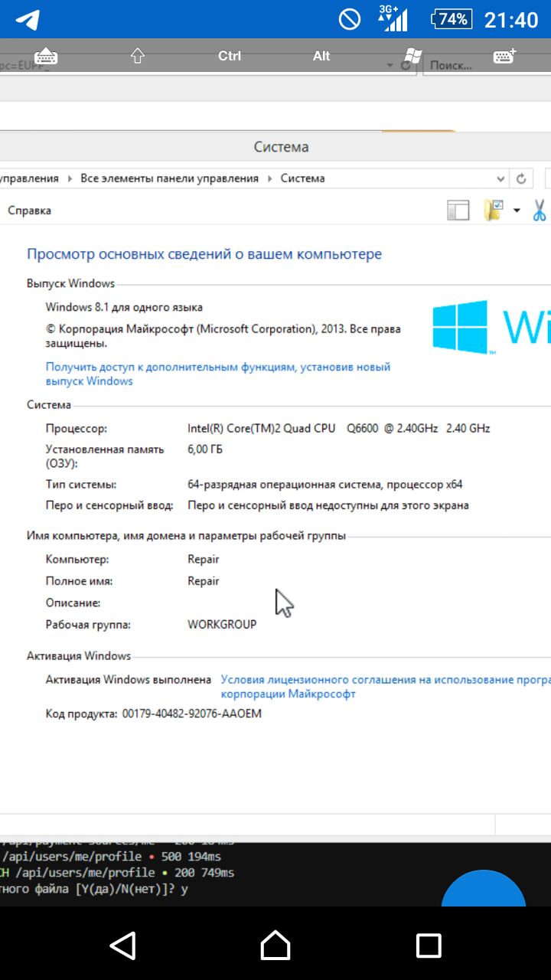Tap the battery 74% indicator
The height and width of the screenshot is (980, 551).
[452, 19]
